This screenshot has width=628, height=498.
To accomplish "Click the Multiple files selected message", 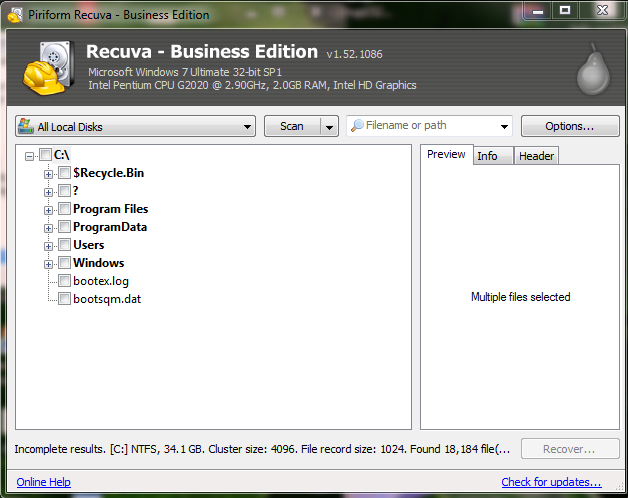I will point(520,297).
